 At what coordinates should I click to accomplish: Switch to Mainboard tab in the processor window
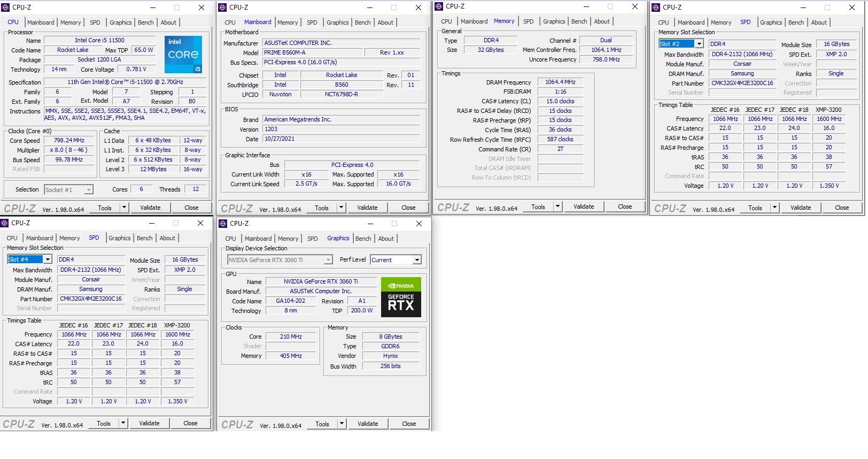[41, 22]
